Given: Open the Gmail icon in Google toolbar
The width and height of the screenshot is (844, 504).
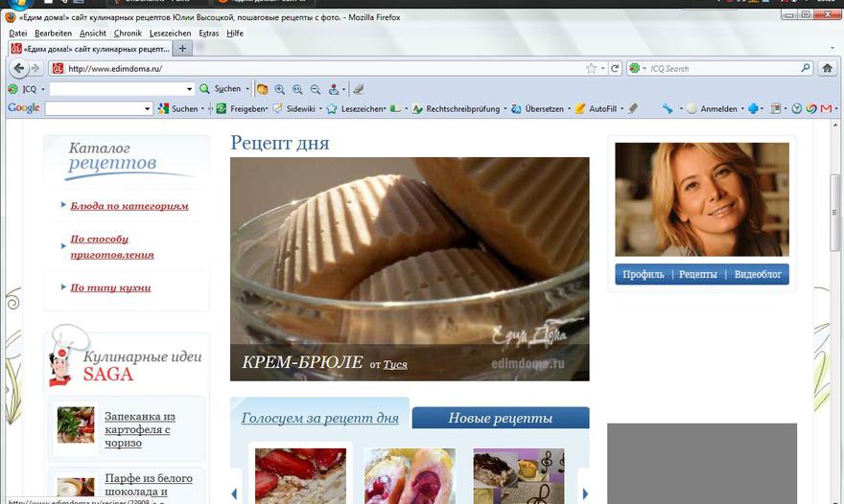Looking at the screenshot, I should [825, 108].
